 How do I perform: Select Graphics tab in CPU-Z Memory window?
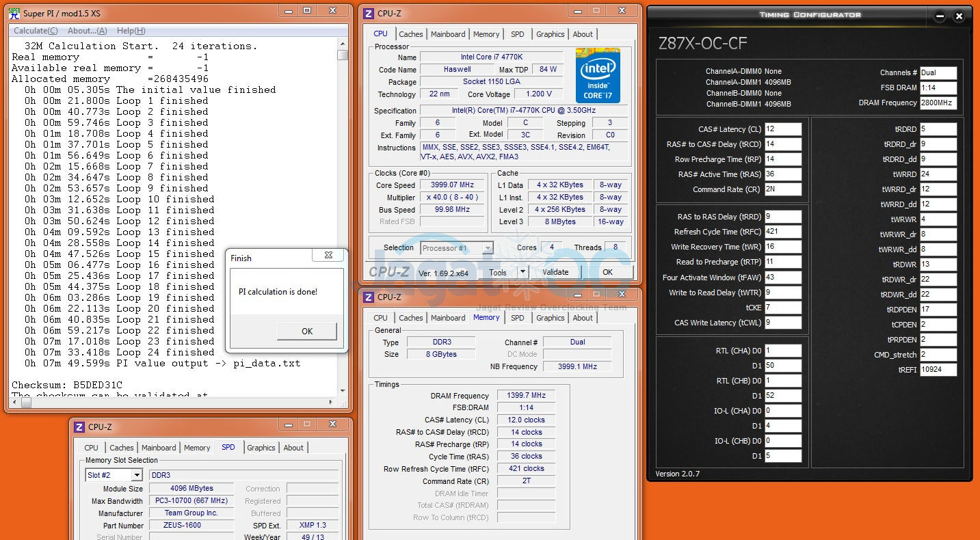pos(550,318)
